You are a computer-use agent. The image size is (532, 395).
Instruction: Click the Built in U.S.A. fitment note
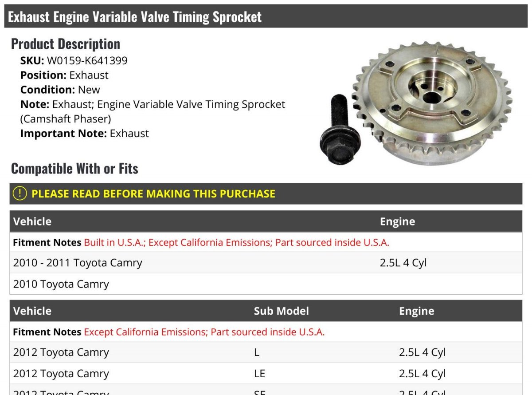[237, 242]
